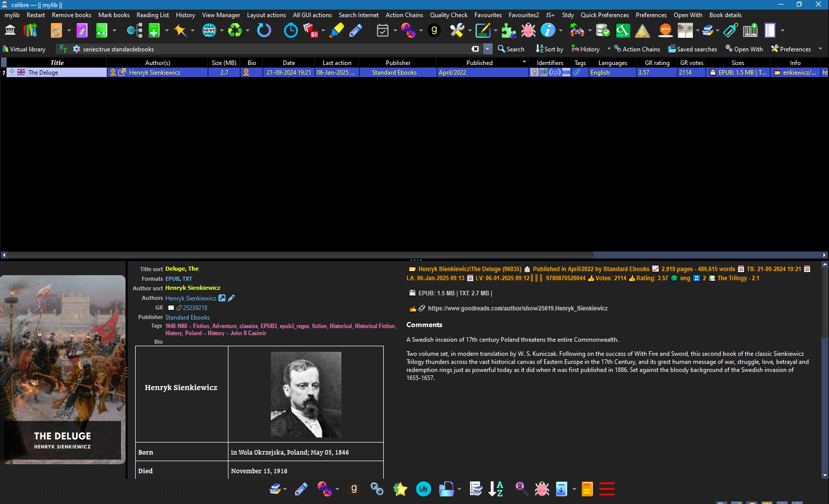Click the barcode with plus icon
Image resolution: width=829 pixels, height=504 pixels.
click(750, 31)
